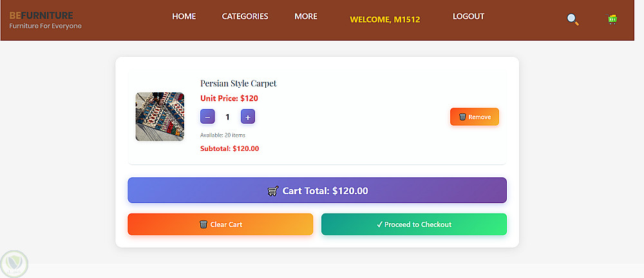Viewport: 644px width, 278px height.
Task: Click the WELCOME, M1512 account link
Action: pyautogui.click(x=384, y=19)
